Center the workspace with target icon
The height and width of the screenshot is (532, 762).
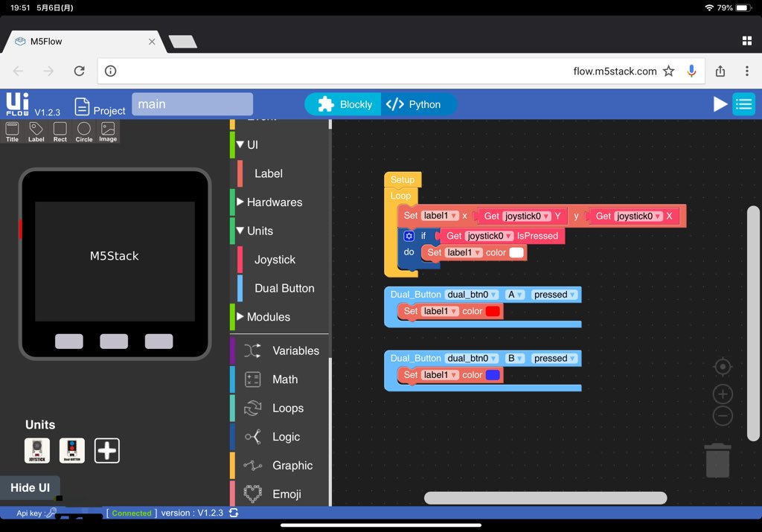723,367
